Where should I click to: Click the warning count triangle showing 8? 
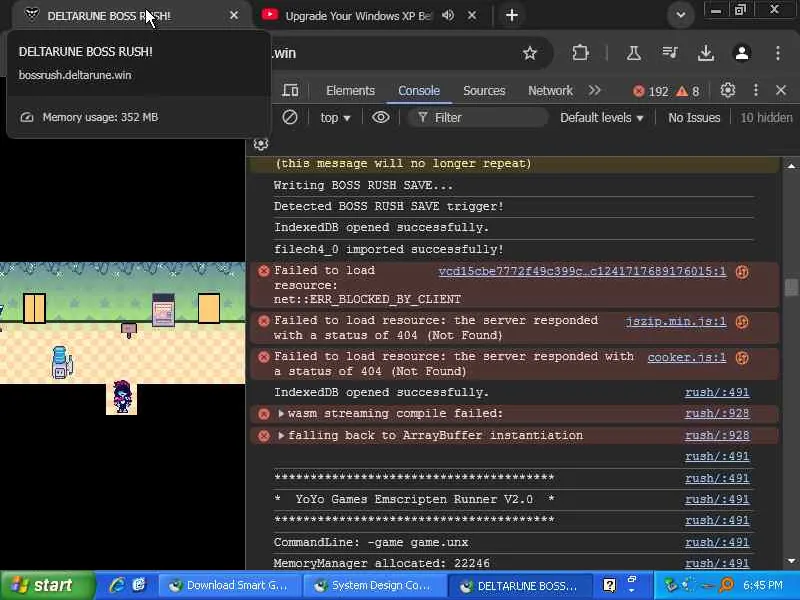[687, 91]
